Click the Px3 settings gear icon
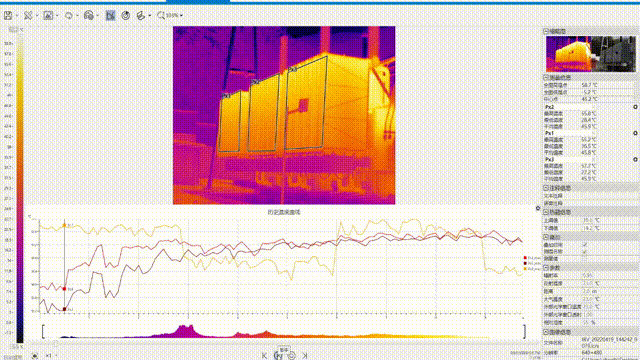This screenshot has width=640, height=360. pyautogui.click(x=635, y=160)
